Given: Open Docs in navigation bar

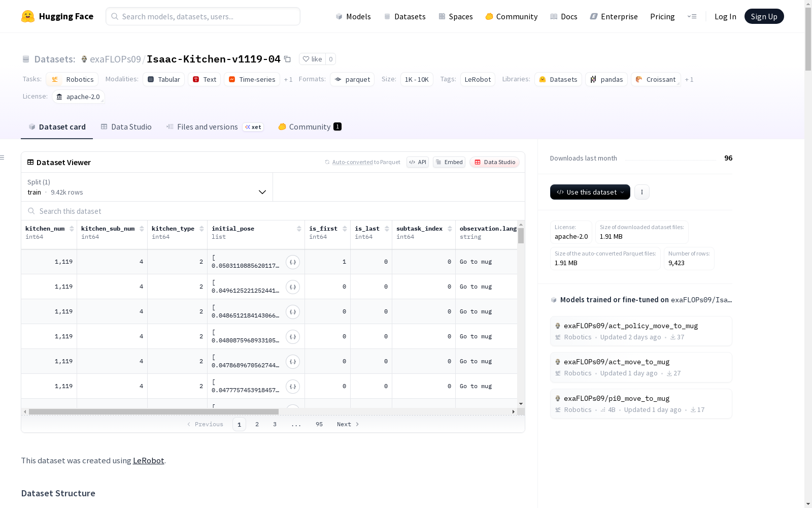Looking at the screenshot, I should 563,16.
